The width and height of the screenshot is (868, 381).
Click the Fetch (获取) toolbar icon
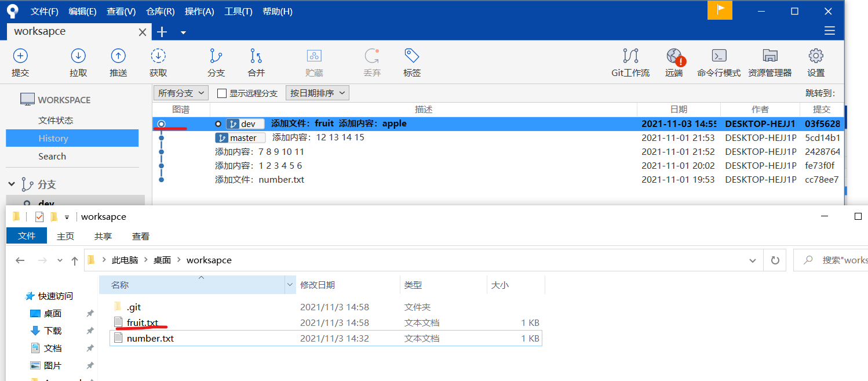click(158, 56)
